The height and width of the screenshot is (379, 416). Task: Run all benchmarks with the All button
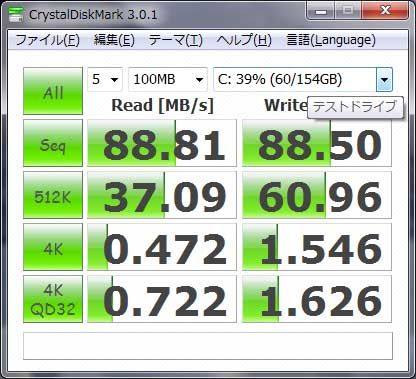tap(53, 91)
